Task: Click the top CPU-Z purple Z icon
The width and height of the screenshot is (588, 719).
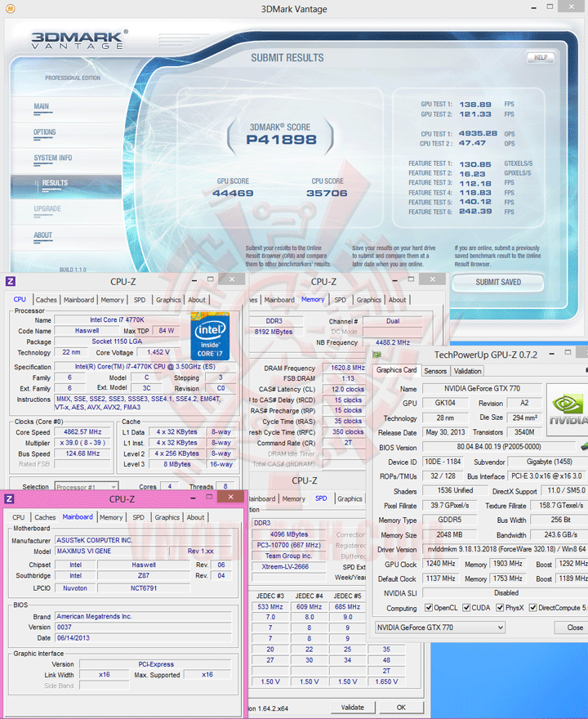Action: [10, 282]
